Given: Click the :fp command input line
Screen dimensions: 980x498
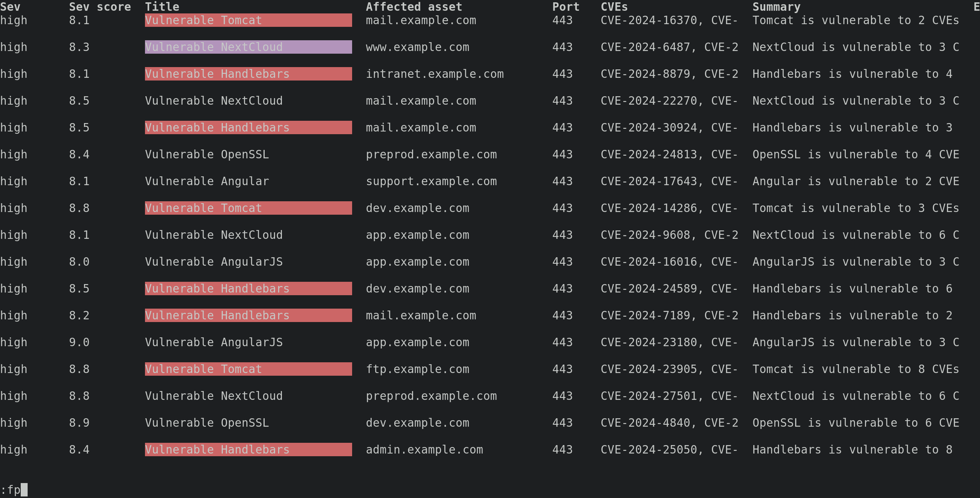Looking at the screenshot, I should 14,490.
